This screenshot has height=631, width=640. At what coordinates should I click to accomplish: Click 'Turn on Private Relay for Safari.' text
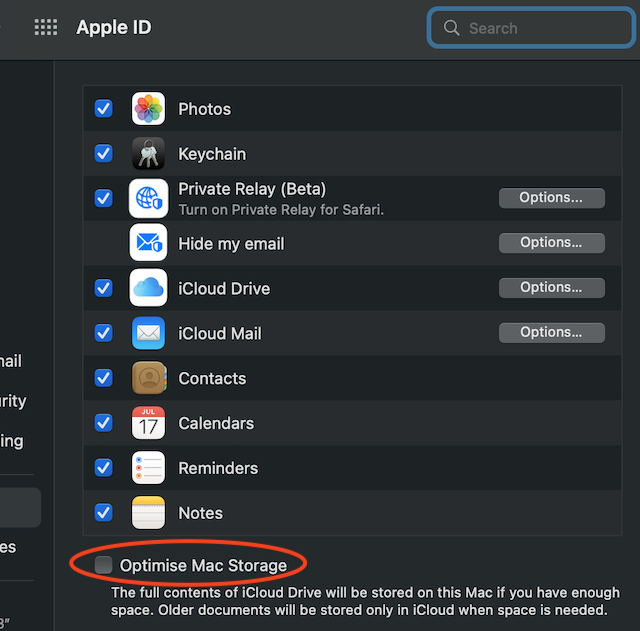281,210
